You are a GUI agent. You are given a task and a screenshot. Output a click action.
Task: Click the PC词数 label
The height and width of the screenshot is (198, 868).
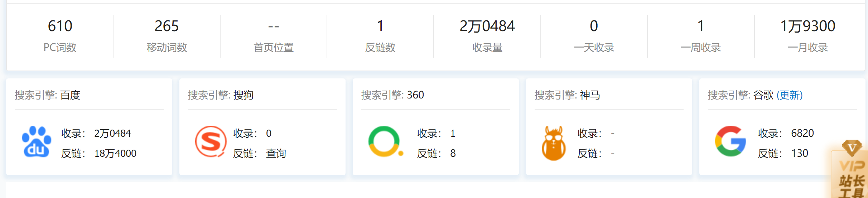tap(60, 47)
